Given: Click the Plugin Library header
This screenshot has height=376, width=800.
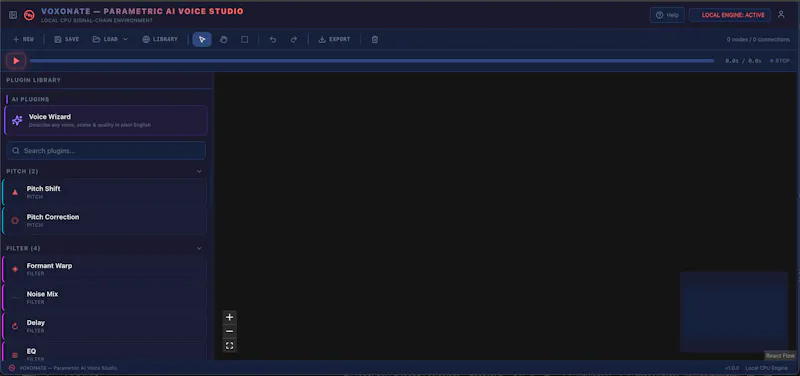Looking at the screenshot, I should [34, 80].
